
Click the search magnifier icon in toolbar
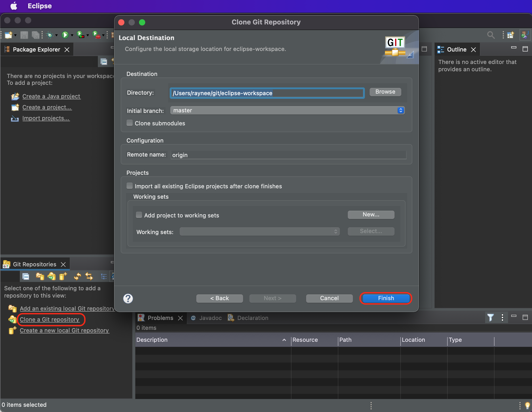pos(491,35)
